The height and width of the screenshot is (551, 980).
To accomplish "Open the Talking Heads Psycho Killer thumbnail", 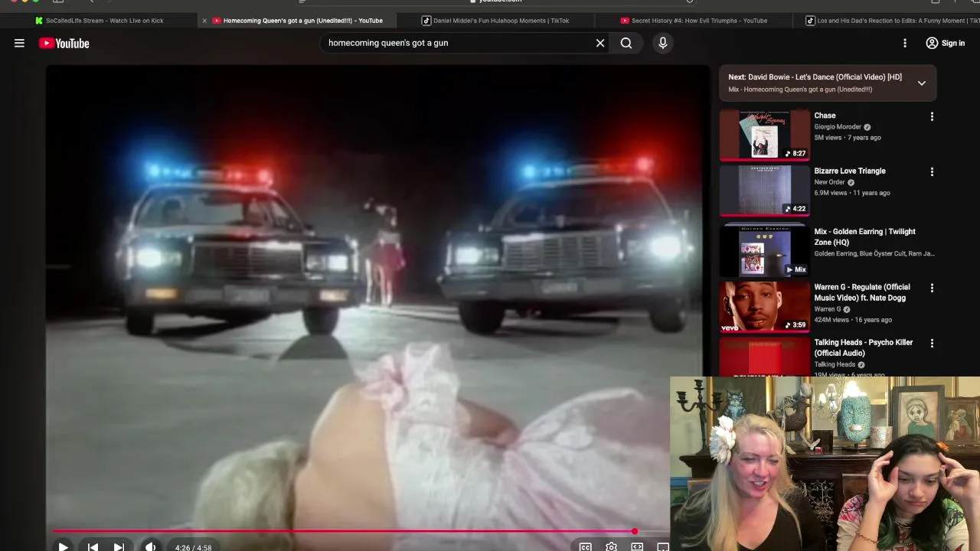I will pos(764,357).
